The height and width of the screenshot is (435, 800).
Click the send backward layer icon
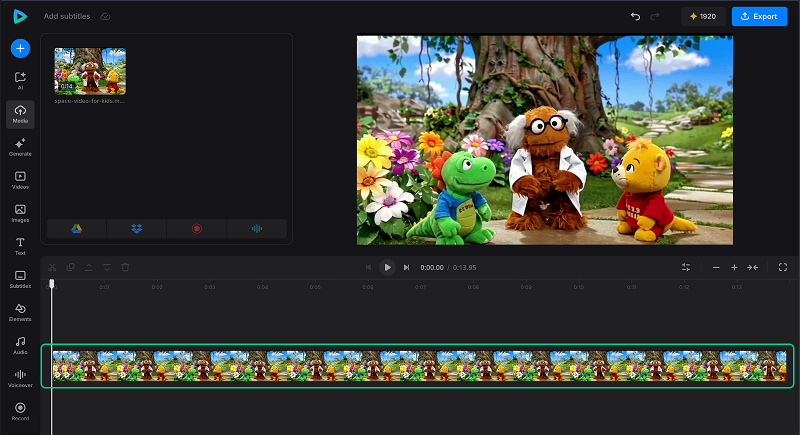107,267
